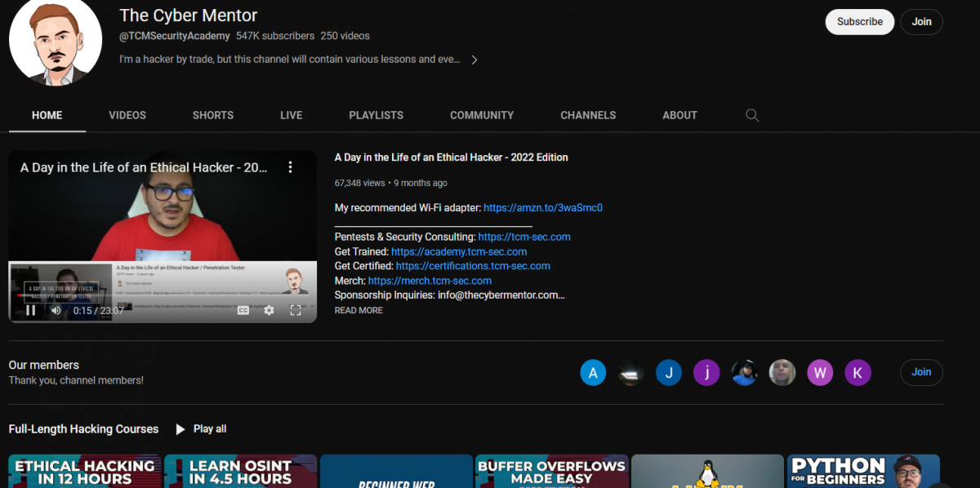This screenshot has width=980, height=488.
Task: Open video player settings gear
Action: (269, 310)
